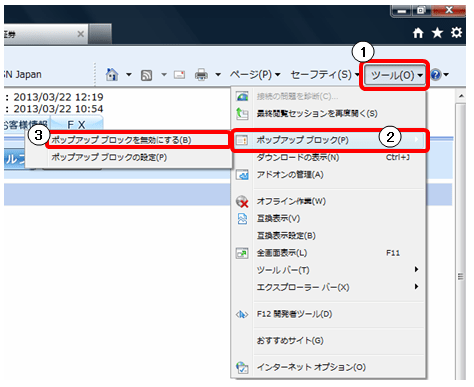Click the command bar Home house icon
The height and width of the screenshot is (387, 474).
click(112, 74)
